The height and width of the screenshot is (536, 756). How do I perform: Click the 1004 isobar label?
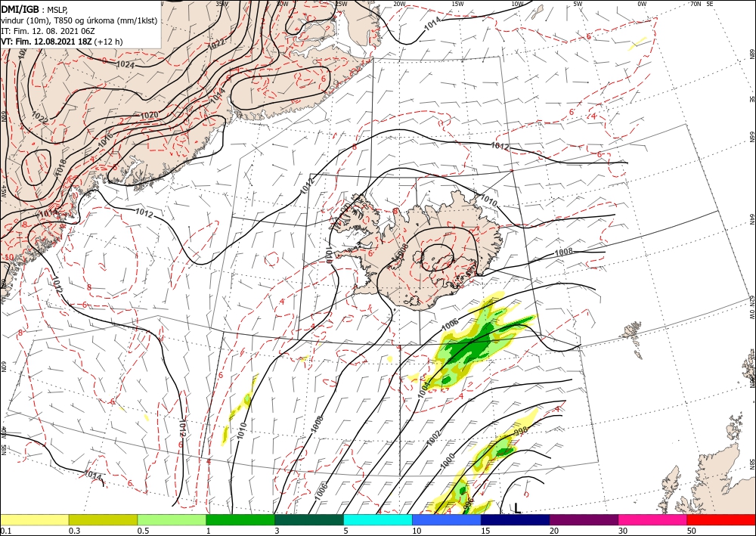(423, 389)
